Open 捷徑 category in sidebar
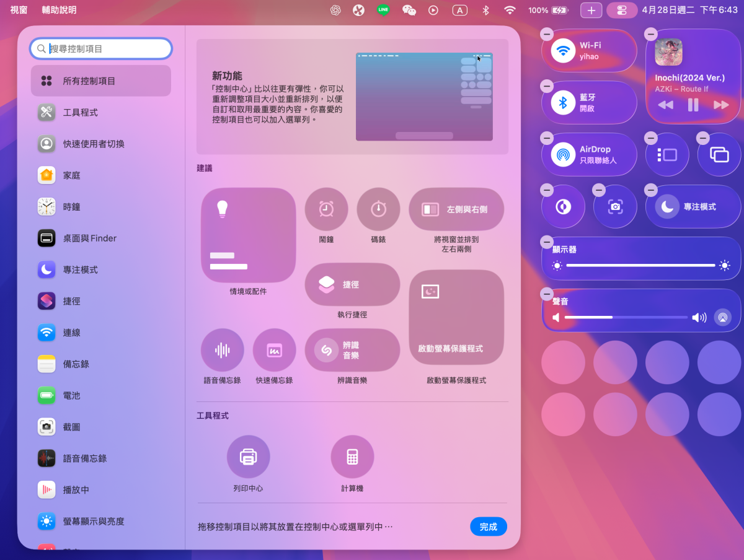The height and width of the screenshot is (560, 744). (x=100, y=301)
